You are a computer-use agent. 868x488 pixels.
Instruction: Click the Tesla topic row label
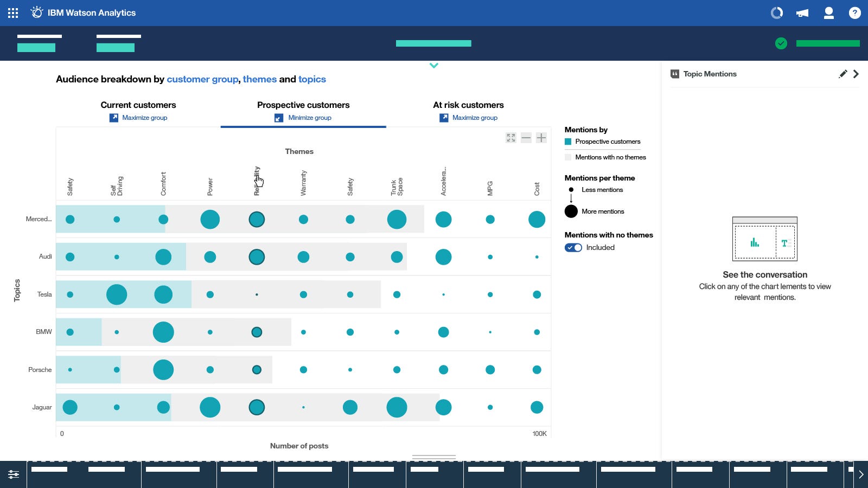click(44, 294)
